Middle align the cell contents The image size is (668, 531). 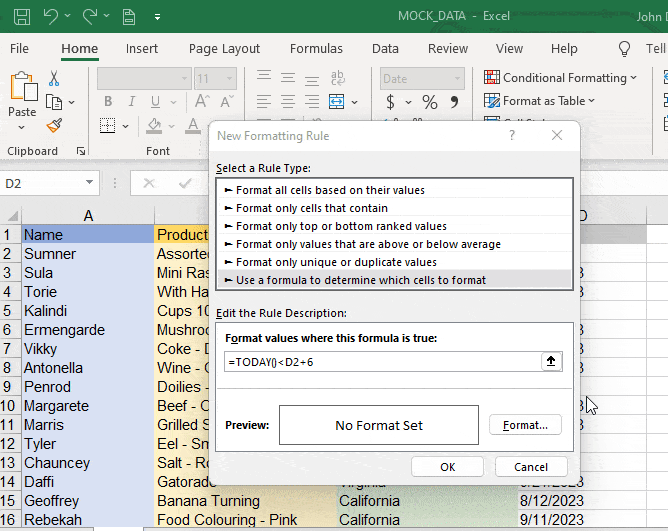(x=288, y=78)
